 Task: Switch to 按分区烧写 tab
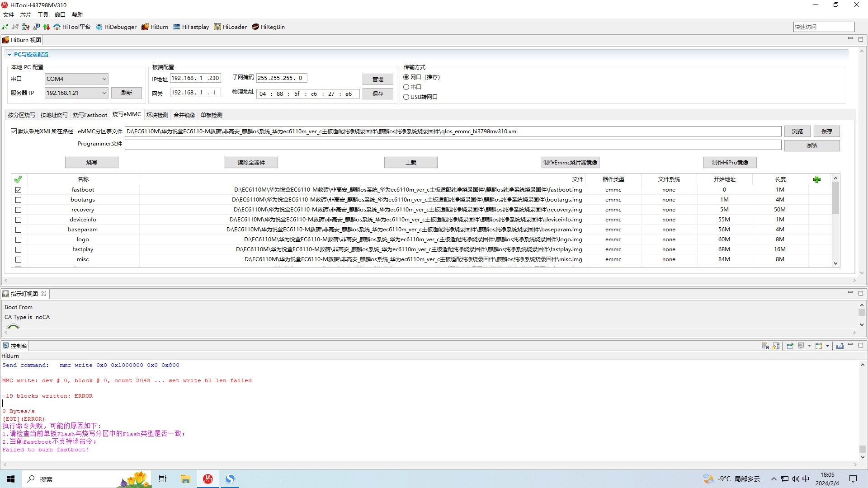(21, 115)
